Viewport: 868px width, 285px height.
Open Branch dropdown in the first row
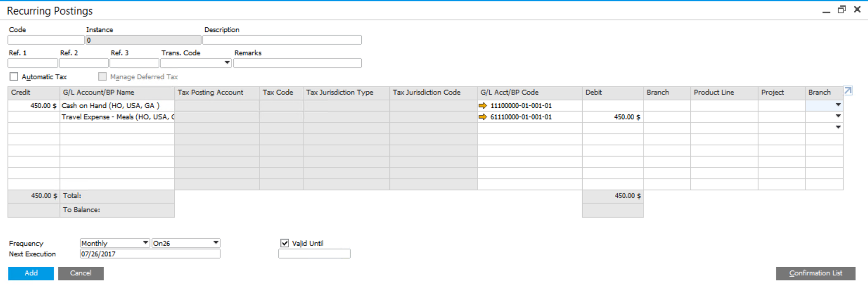click(838, 105)
